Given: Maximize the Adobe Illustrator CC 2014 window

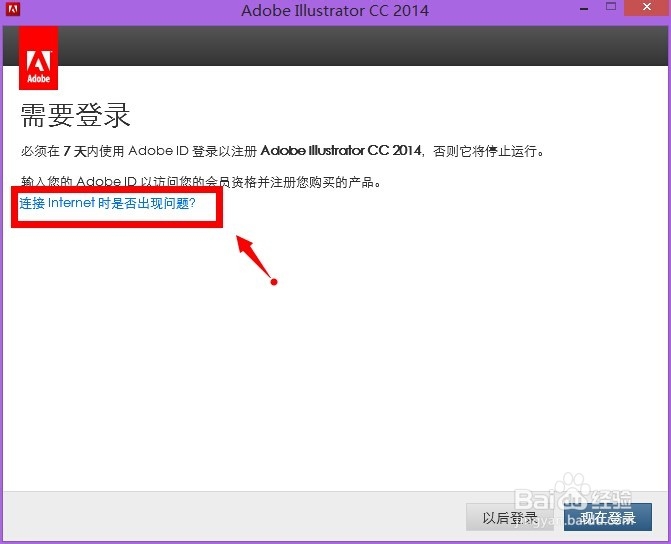Looking at the screenshot, I should 611,7.
